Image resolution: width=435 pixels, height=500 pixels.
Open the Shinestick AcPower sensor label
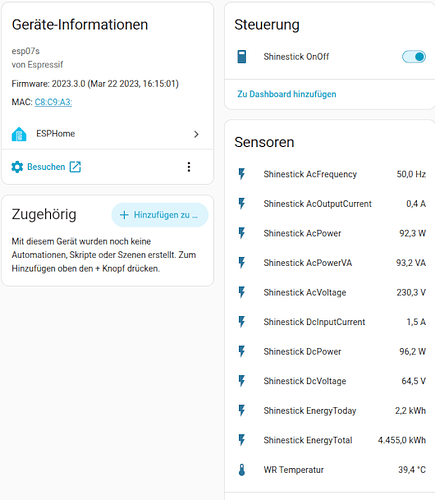pos(302,233)
